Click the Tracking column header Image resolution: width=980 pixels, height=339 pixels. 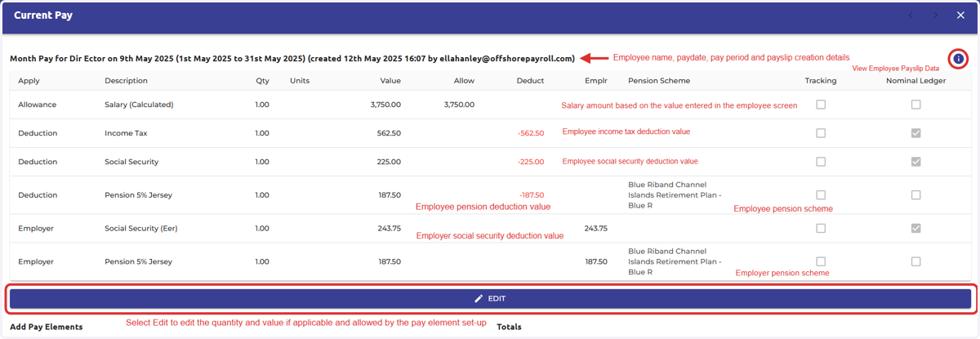coord(821,81)
